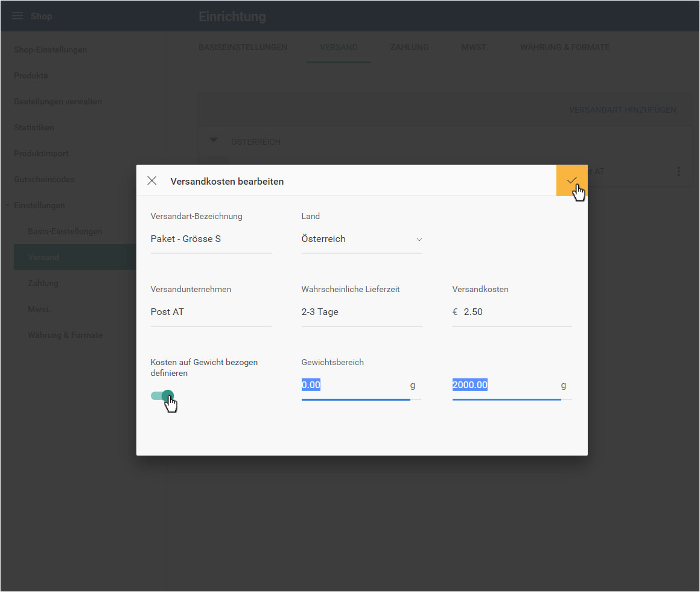The height and width of the screenshot is (592, 700).
Task: Open Gutscheincodes in the sidebar
Action: (x=44, y=179)
